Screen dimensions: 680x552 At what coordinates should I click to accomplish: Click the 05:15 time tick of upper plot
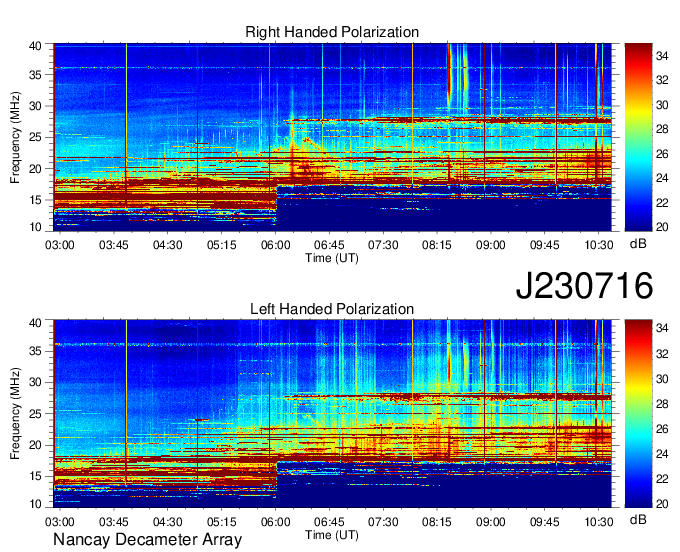[x=222, y=245]
